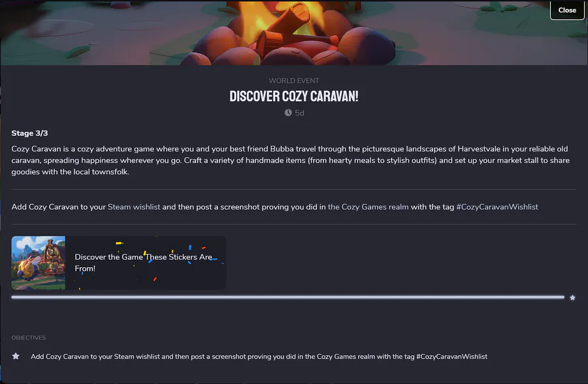Open the Cozy Games realm link
The height and width of the screenshot is (384, 588).
tap(368, 206)
